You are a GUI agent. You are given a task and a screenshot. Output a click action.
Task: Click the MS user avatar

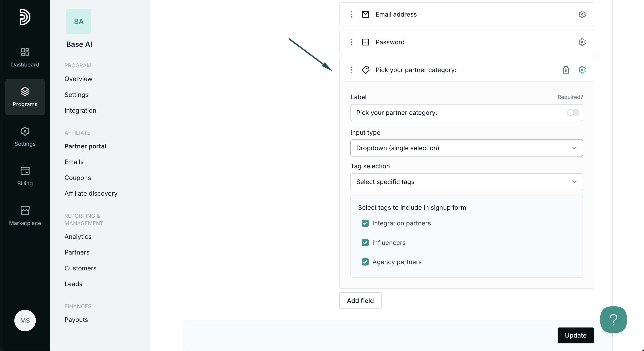click(x=25, y=320)
